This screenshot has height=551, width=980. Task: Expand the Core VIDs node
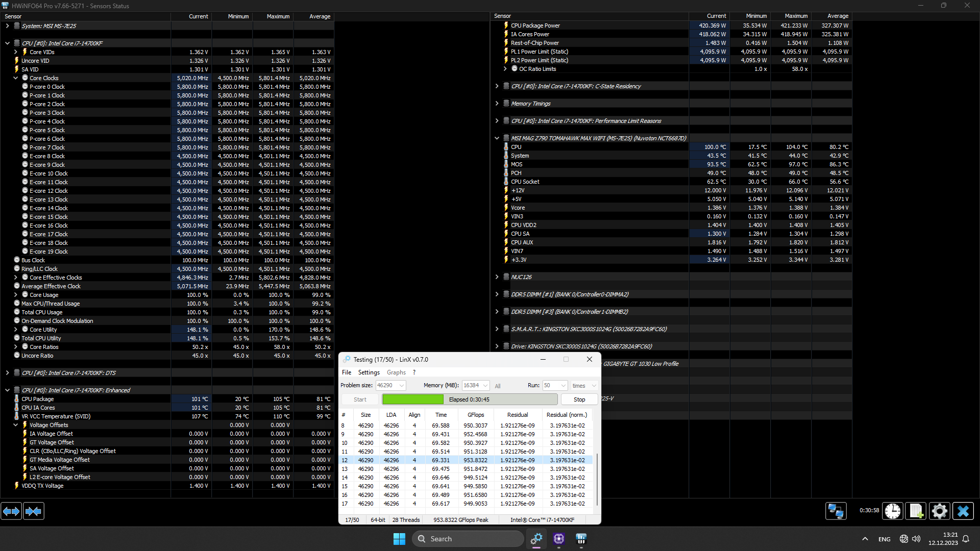(x=16, y=52)
